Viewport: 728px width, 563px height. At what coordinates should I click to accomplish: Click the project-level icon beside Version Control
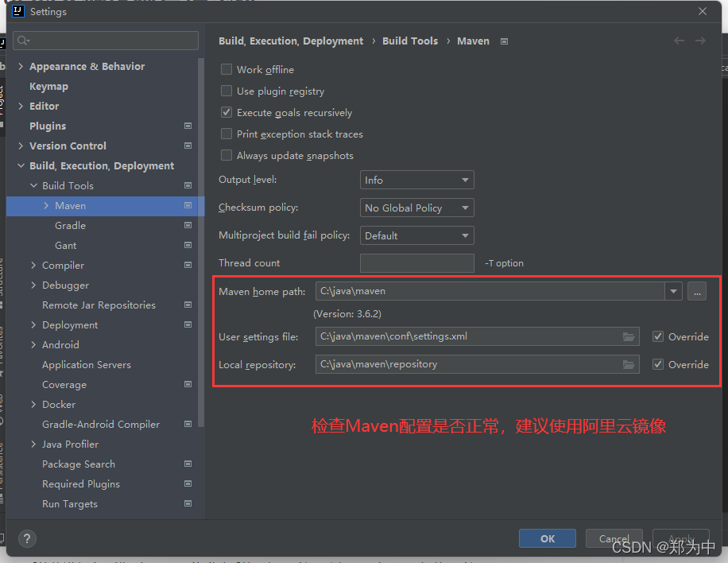pos(188,146)
